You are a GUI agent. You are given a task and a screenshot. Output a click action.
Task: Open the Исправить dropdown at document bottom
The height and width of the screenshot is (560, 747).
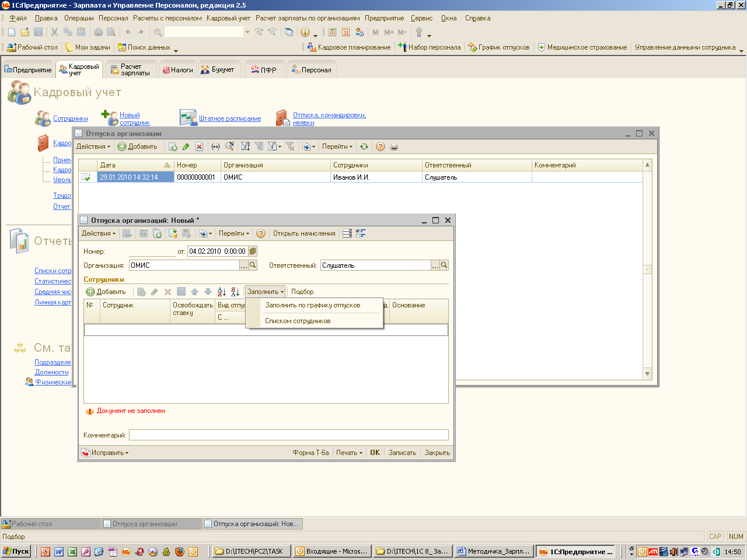tap(105, 453)
